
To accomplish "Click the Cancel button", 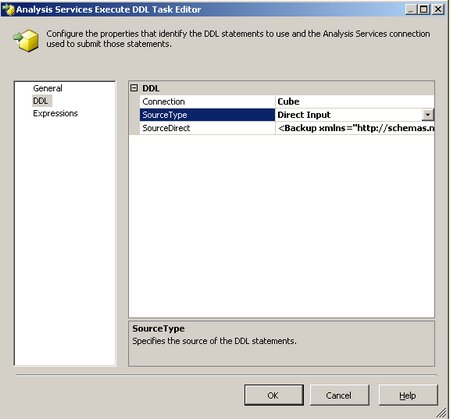I will coord(339,395).
